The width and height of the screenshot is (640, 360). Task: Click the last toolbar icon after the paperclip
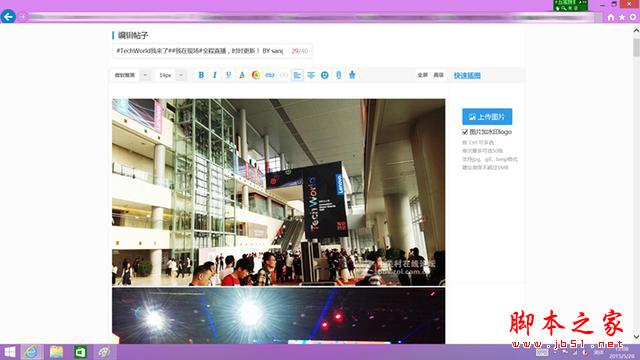point(352,75)
